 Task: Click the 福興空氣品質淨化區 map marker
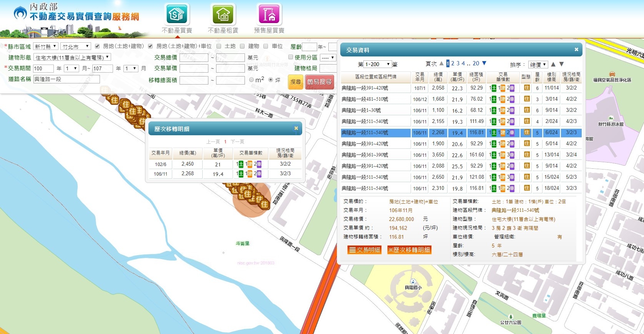(612, 74)
